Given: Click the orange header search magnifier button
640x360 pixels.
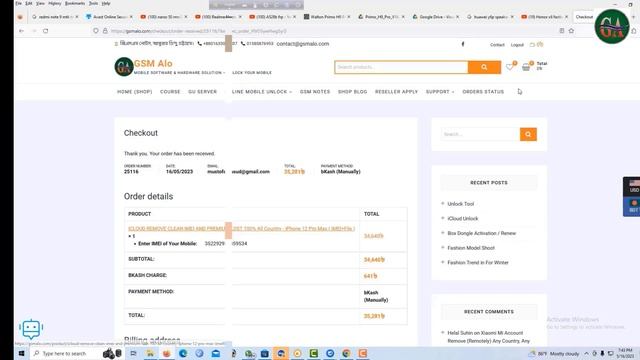Looking at the screenshot, I should tap(484, 67).
